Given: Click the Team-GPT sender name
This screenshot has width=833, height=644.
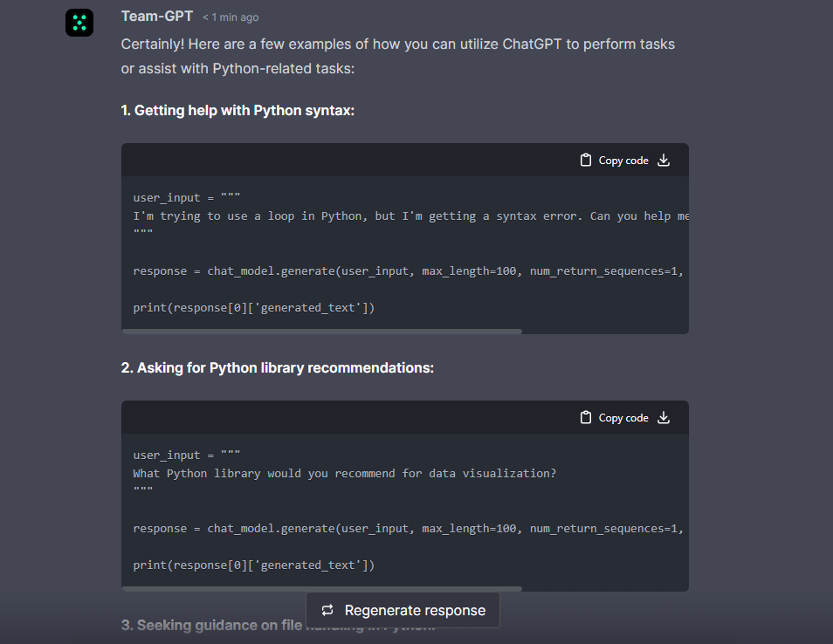Looking at the screenshot, I should (157, 17).
